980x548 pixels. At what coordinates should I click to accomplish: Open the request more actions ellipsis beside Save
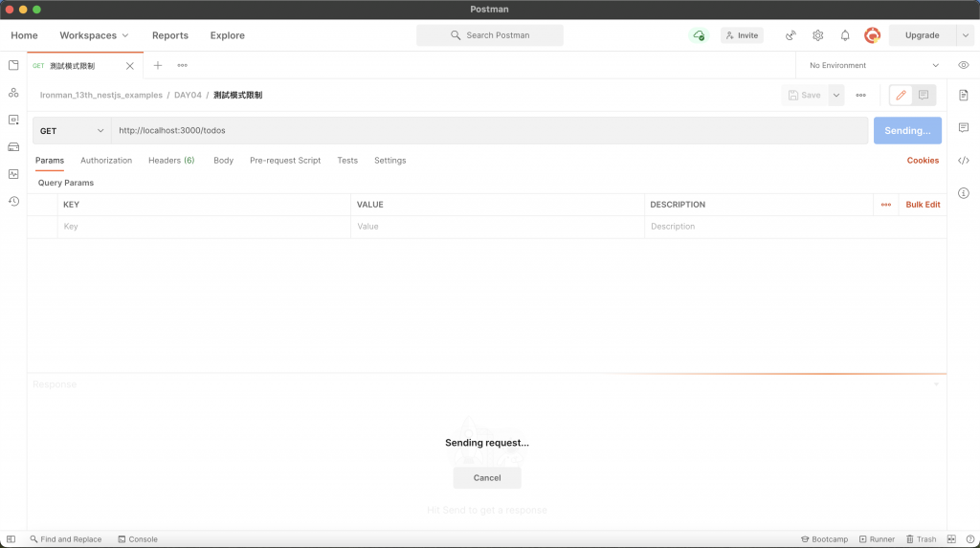(860, 95)
